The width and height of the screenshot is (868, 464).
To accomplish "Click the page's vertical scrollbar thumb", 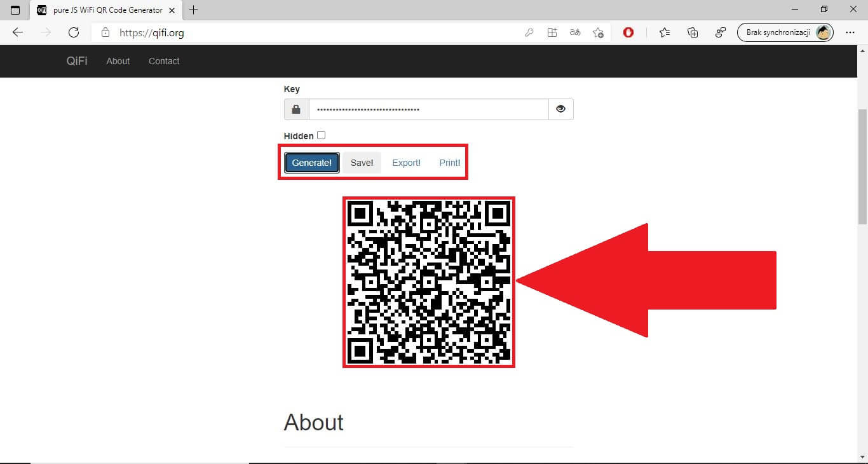I will tap(862, 167).
